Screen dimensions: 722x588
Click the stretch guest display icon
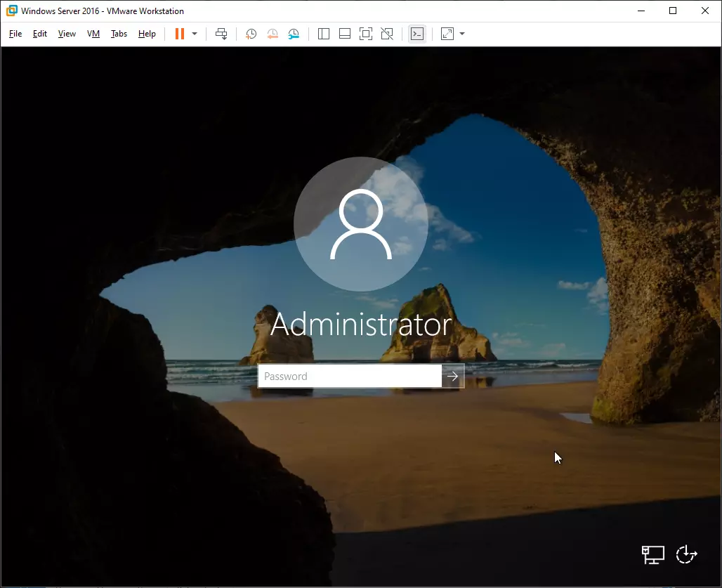447,34
